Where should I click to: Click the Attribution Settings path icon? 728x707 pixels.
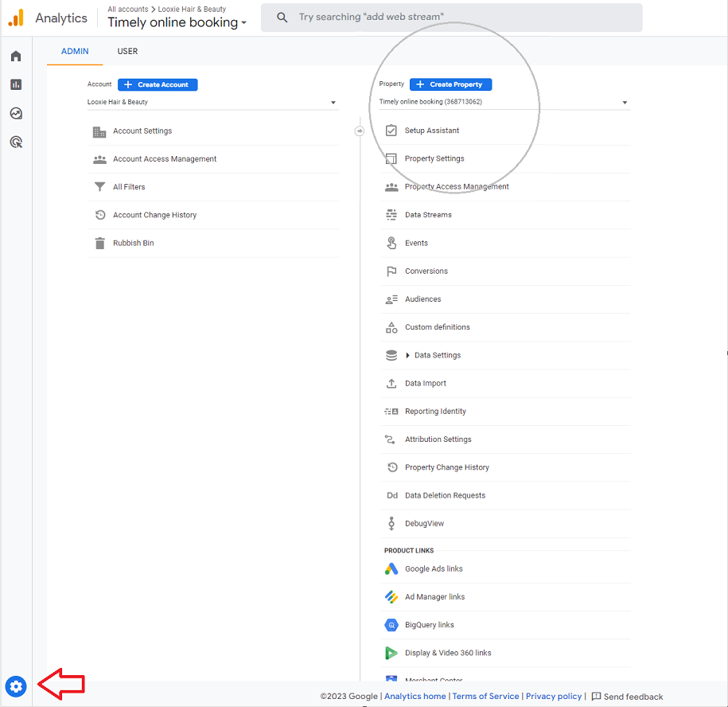tap(390, 439)
